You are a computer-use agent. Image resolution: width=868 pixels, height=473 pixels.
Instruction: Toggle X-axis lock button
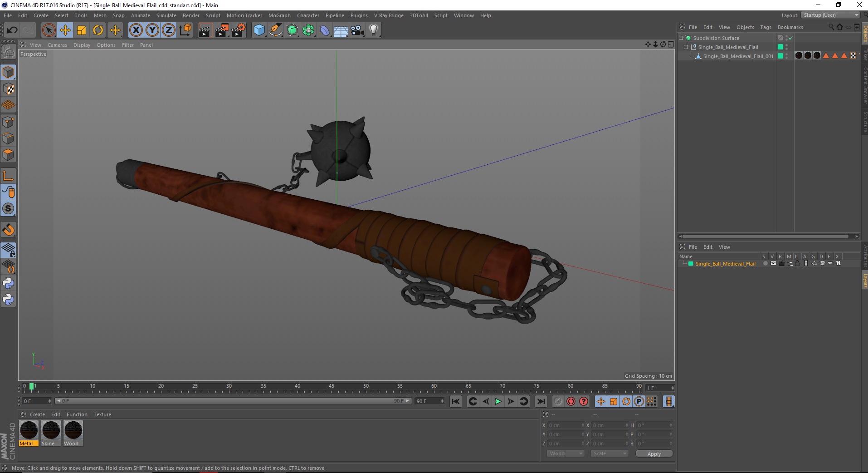click(136, 30)
